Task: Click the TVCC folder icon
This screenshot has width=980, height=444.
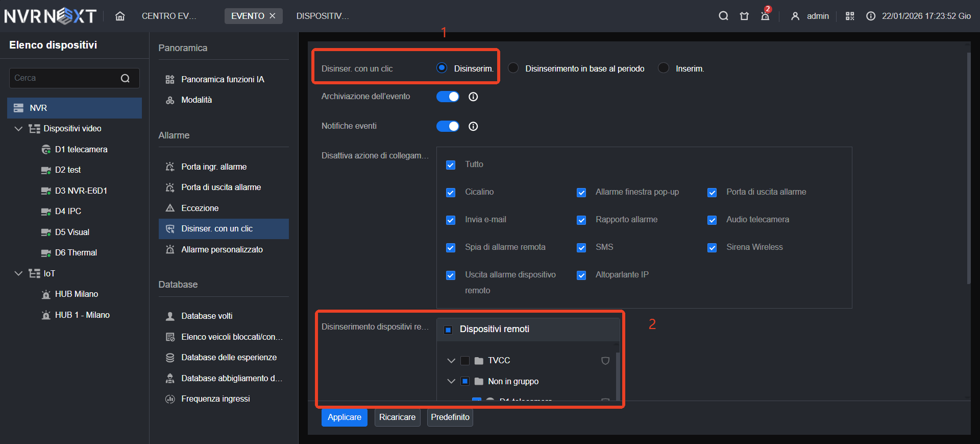Action: click(x=479, y=361)
